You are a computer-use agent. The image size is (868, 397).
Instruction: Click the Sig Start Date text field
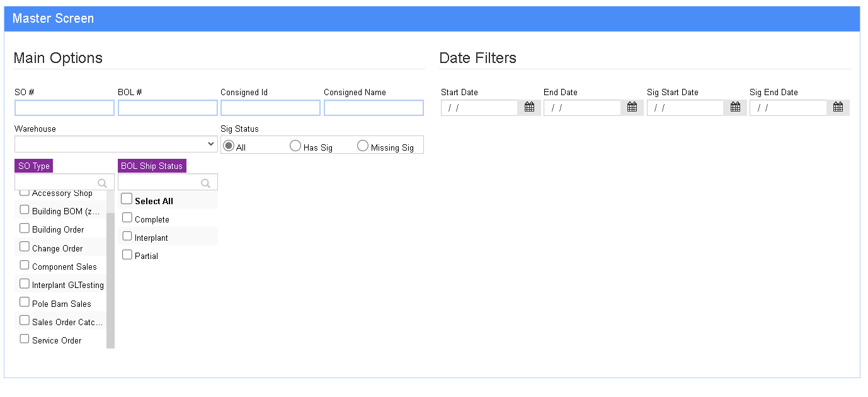[x=685, y=108]
